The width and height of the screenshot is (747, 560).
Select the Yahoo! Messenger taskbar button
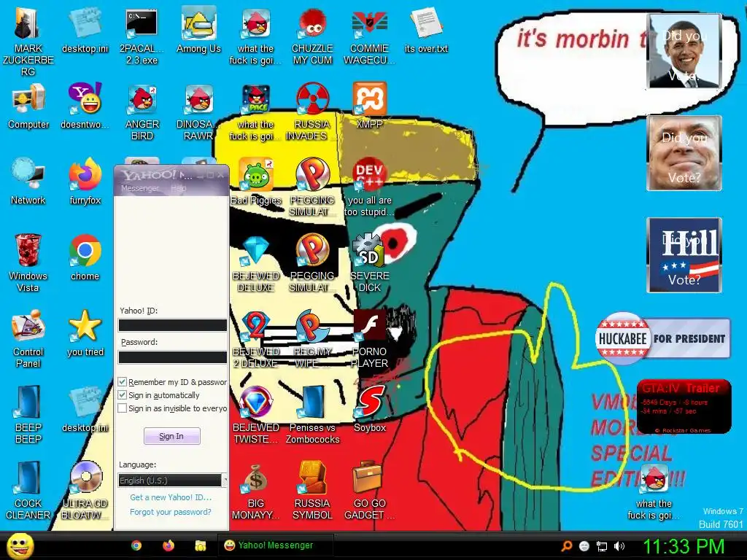[x=275, y=545]
